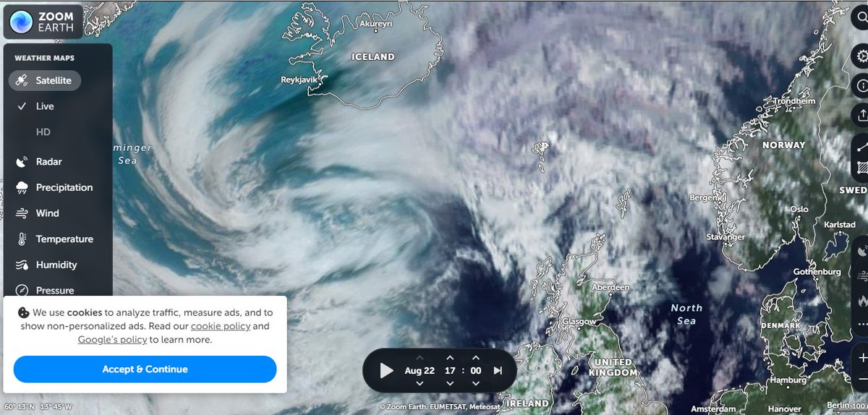The width and height of the screenshot is (868, 415).
Task: Increase the minutes with up arrow
Action: [x=476, y=358]
